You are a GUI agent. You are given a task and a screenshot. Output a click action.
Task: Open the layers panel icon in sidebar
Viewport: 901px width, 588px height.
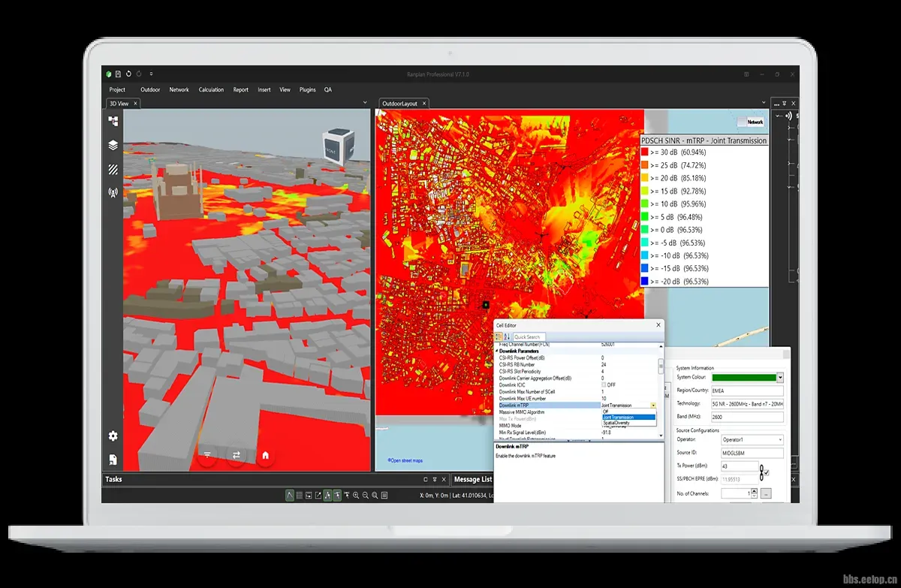113,146
